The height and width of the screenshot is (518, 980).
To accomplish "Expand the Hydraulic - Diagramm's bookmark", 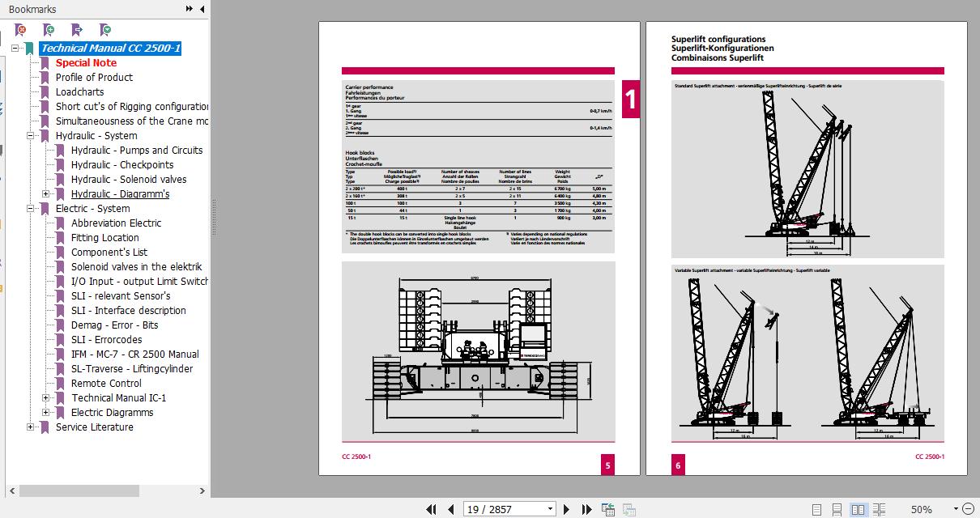I will point(46,194).
